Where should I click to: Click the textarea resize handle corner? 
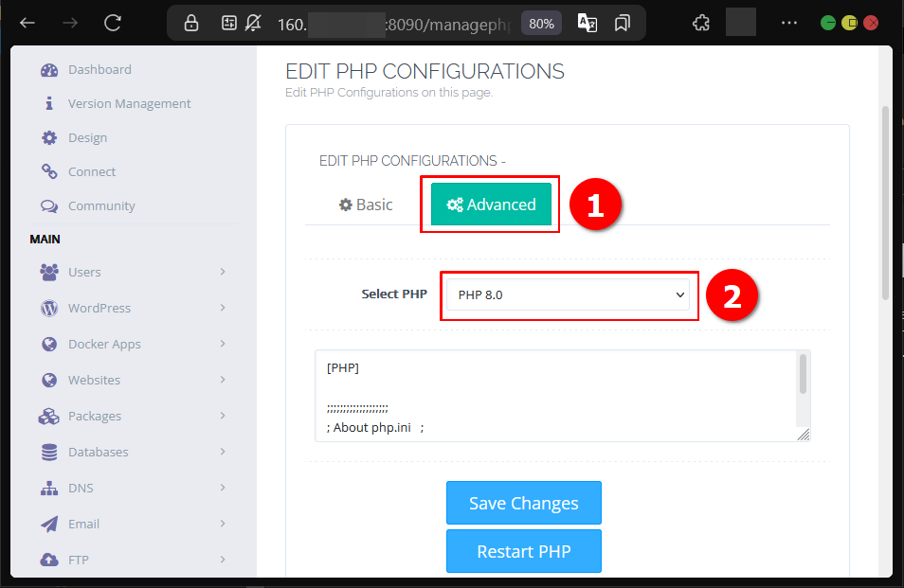coord(804,435)
